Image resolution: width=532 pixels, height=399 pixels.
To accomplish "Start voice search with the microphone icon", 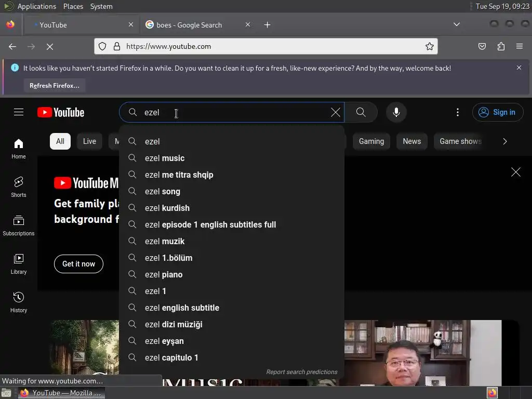I will click(396, 112).
